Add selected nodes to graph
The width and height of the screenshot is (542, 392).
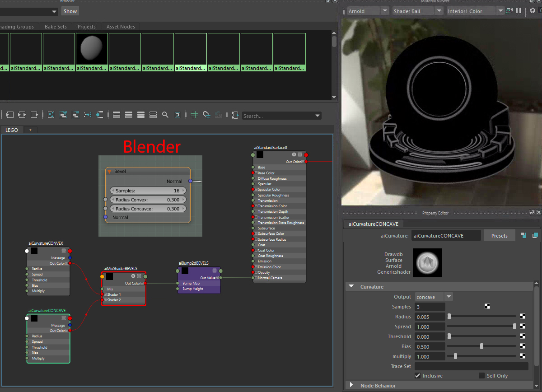[x=63, y=115]
